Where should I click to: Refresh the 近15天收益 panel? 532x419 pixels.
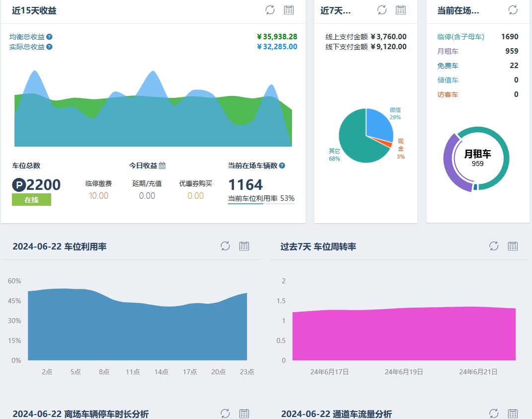click(x=270, y=10)
